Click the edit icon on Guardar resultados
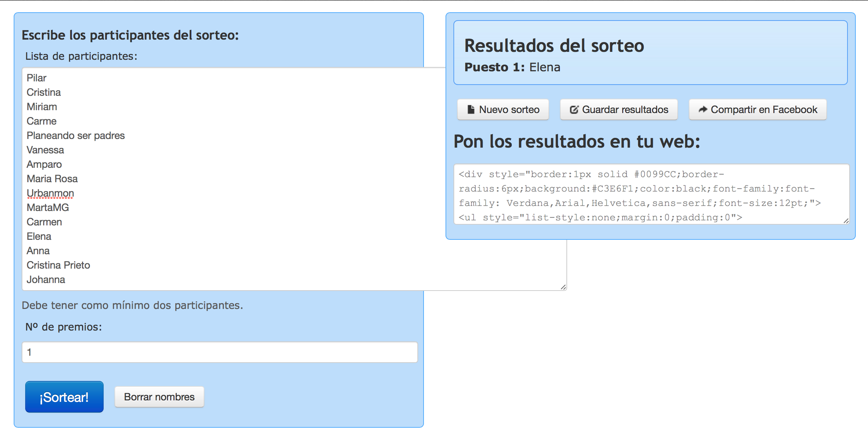Screen dimensions: 868x440 coord(574,109)
